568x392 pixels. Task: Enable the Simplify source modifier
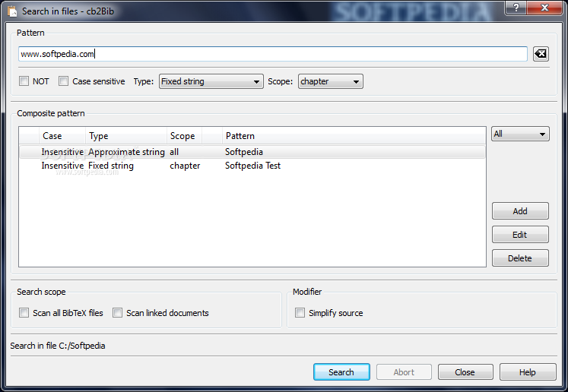[300, 313]
